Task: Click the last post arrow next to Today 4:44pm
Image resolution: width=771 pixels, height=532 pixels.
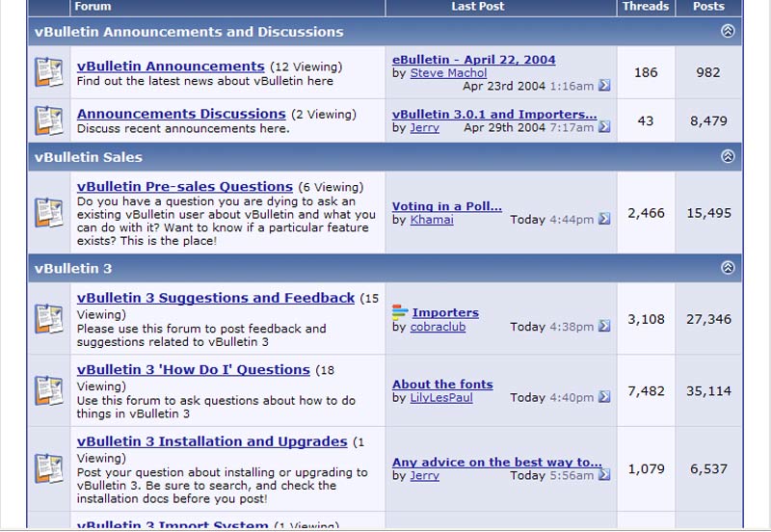Action: (x=604, y=220)
